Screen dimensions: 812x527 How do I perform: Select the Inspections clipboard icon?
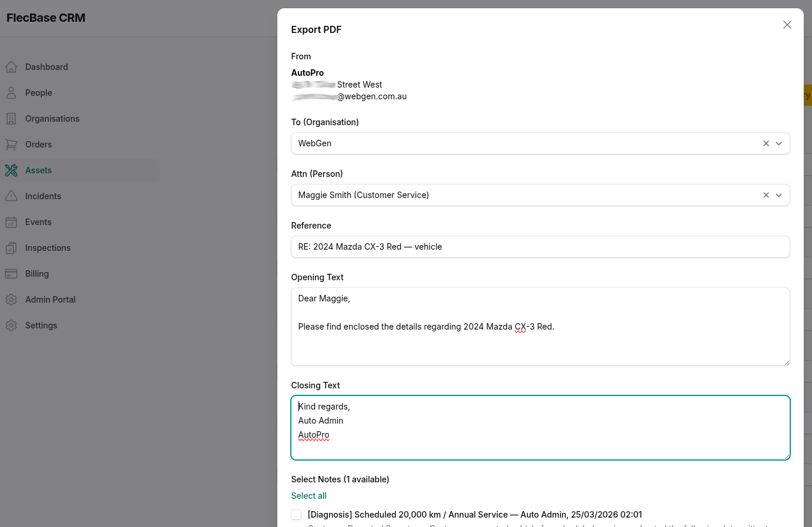11,248
